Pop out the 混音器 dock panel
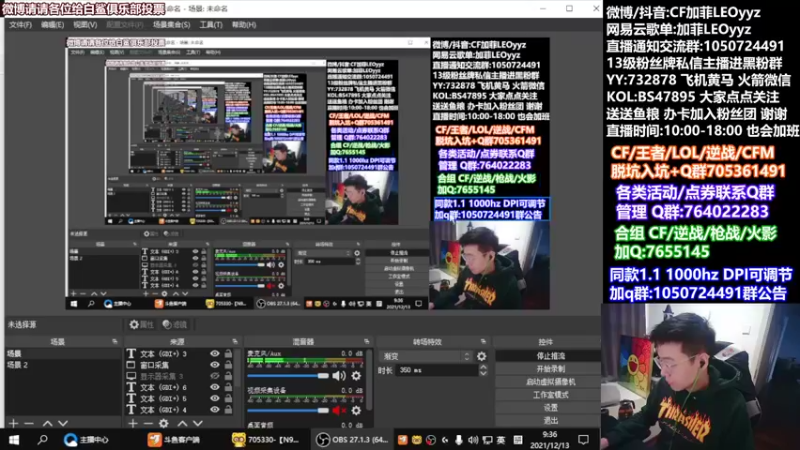The width and height of the screenshot is (800, 450). [x=367, y=341]
